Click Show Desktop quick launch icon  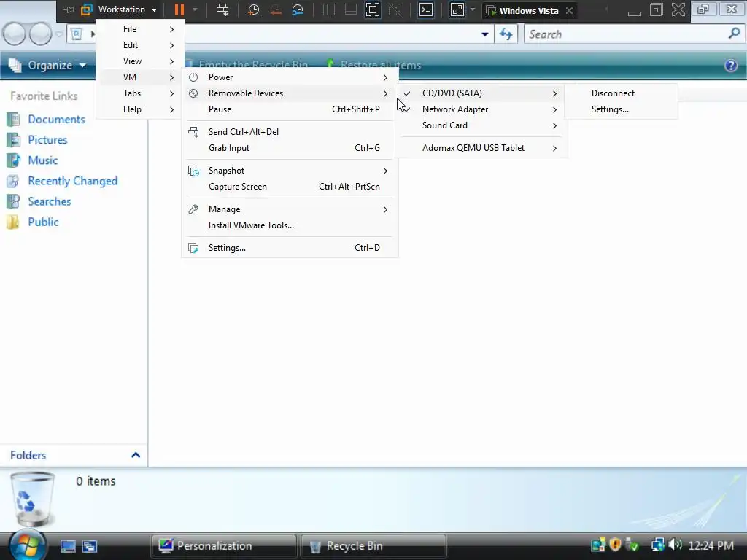coord(68,546)
